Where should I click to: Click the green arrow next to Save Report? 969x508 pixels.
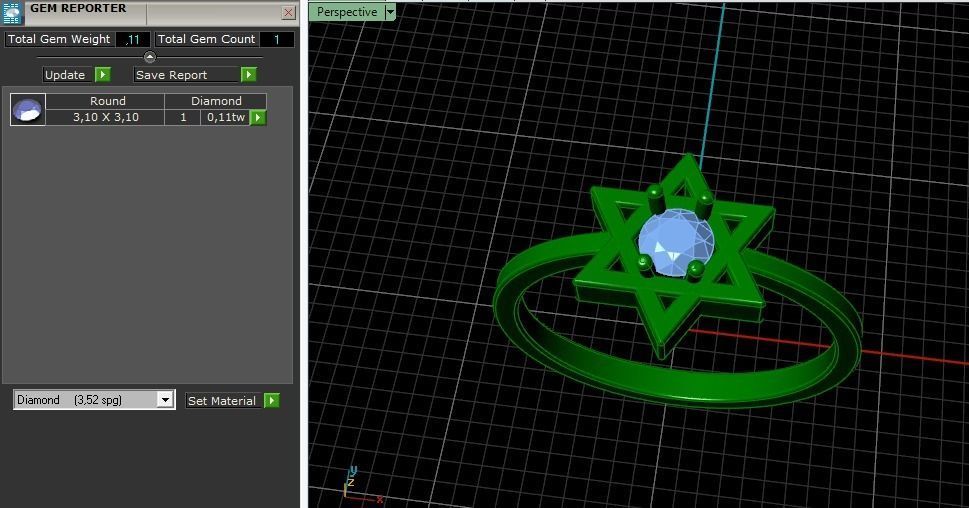pyautogui.click(x=248, y=75)
